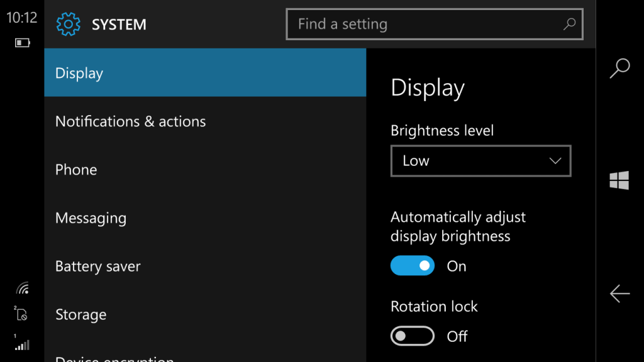The width and height of the screenshot is (644, 362).
Task: Click the Find a setting field
Action: click(x=435, y=25)
